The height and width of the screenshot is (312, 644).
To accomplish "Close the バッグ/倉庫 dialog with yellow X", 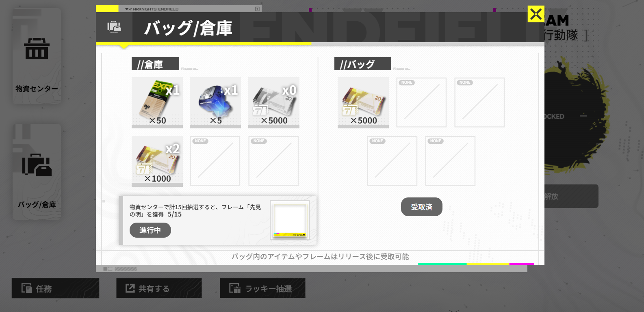I will click(536, 14).
